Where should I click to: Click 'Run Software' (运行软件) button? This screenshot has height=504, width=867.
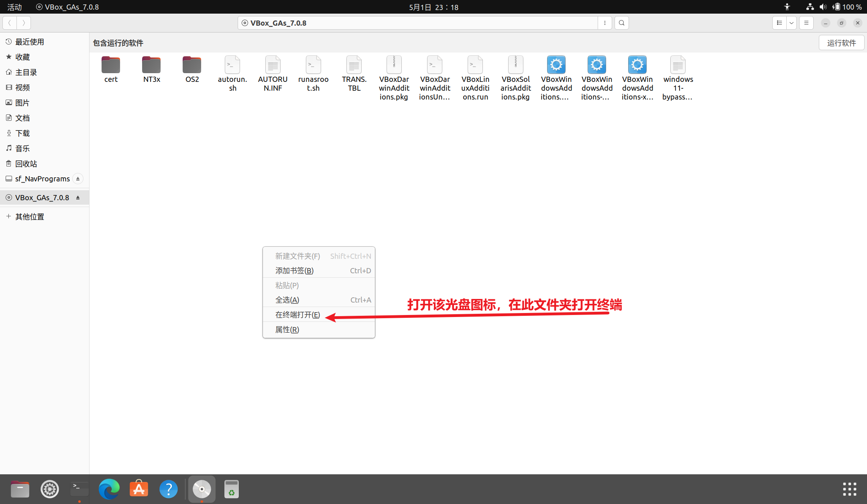point(841,43)
